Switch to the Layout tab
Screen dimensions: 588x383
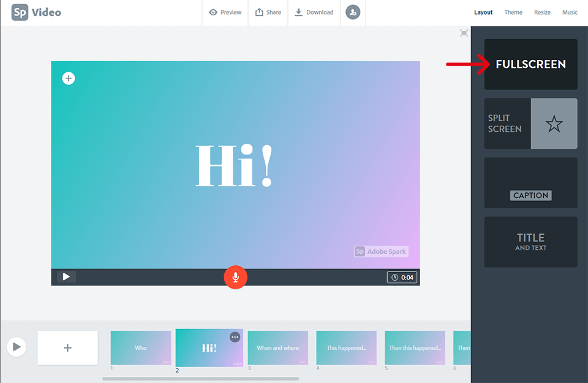(x=483, y=12)
